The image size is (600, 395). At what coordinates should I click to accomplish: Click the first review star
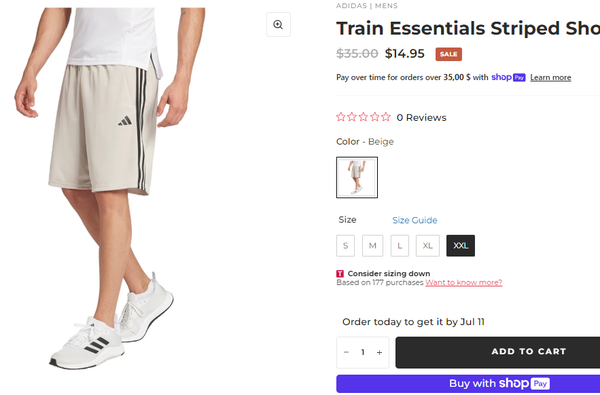(x=341, y=117)
